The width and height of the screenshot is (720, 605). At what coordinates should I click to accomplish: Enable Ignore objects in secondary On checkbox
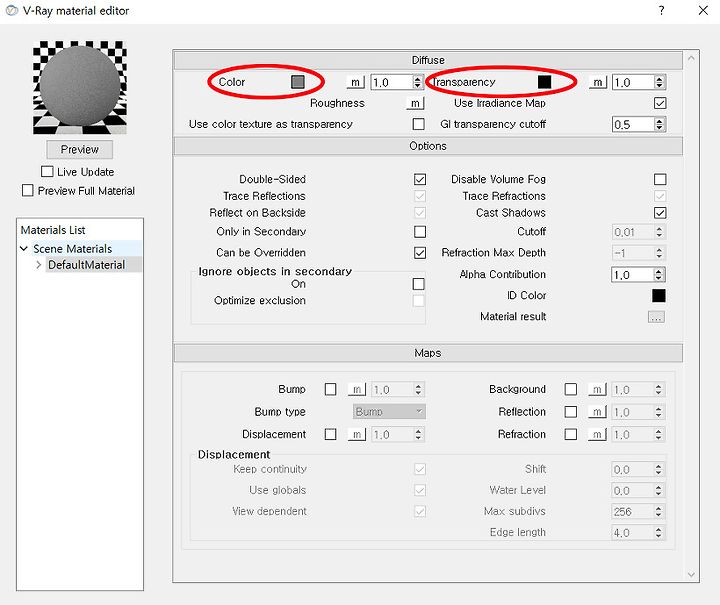418,284
